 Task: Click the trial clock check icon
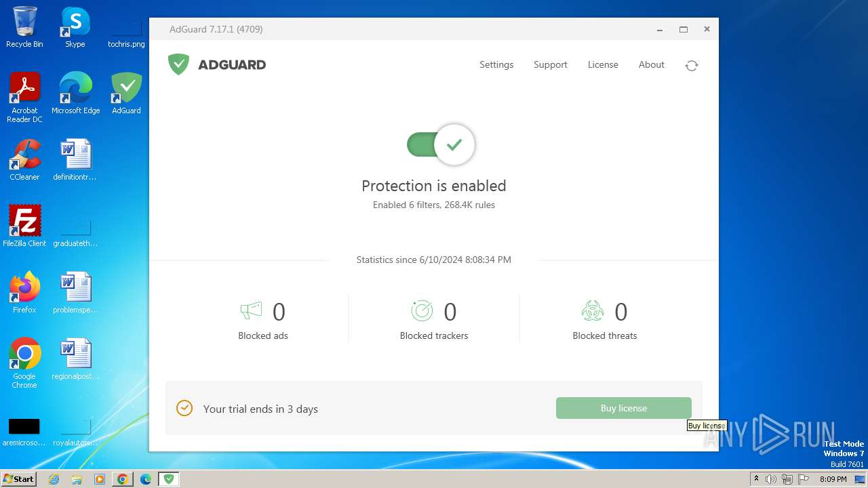(184, 408)
